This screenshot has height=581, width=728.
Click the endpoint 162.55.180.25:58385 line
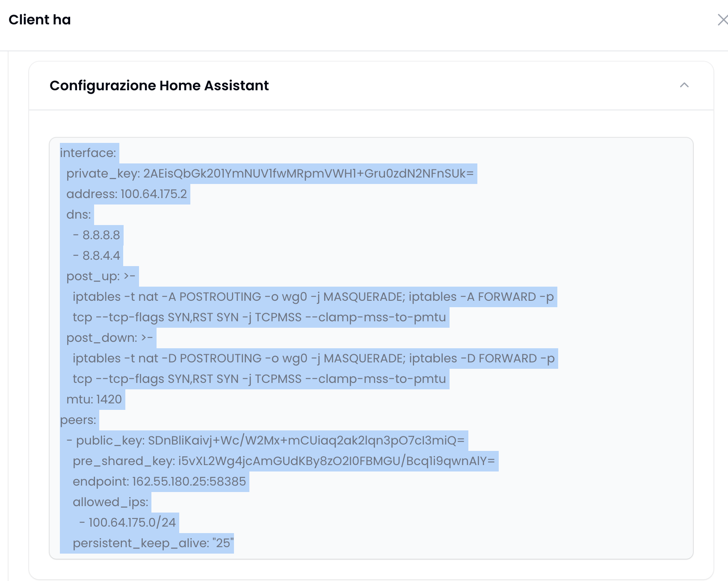[160, 481]
